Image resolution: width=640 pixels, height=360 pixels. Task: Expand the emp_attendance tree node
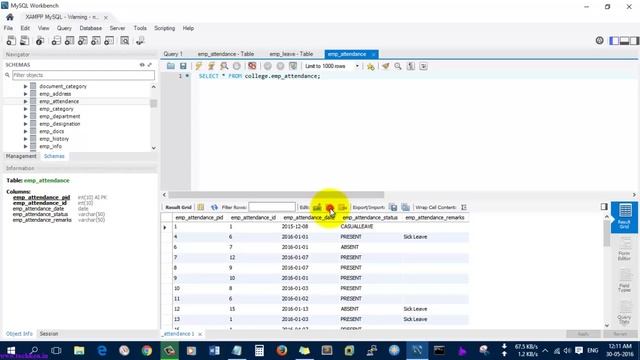(x=25, y=101)
